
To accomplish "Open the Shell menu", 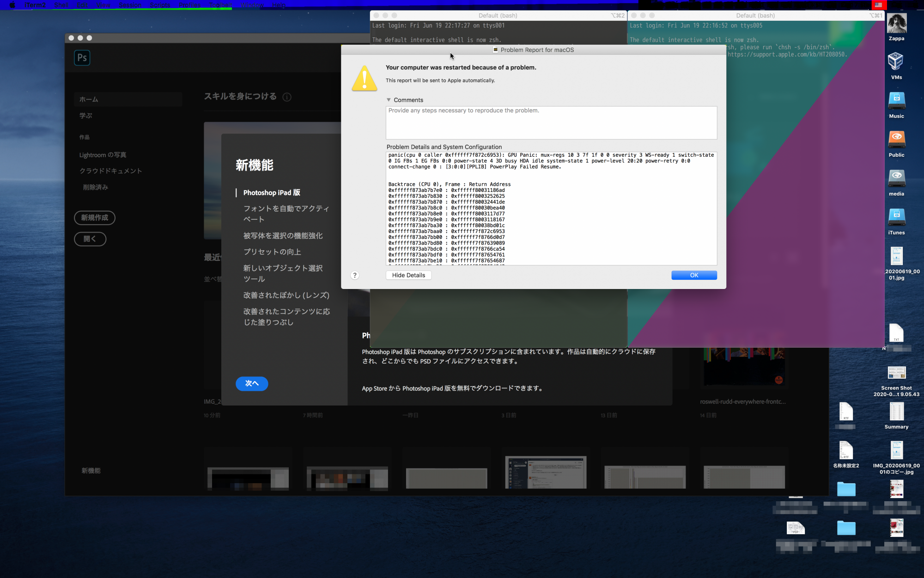I will pyautogui.click(x=61, y=5).
